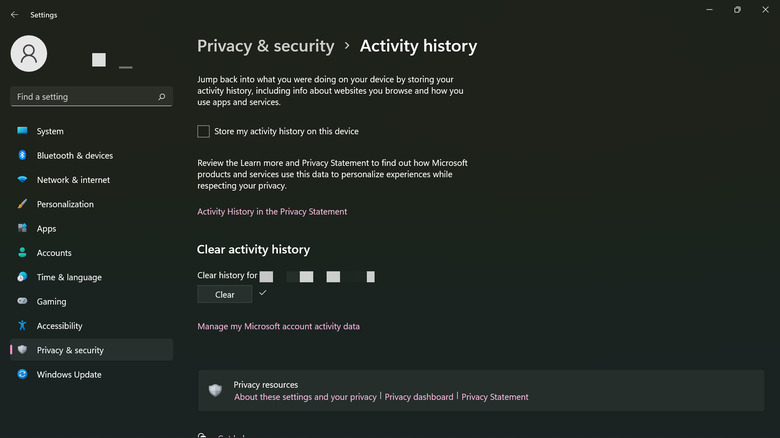Viewport: 780px width, 438px height.
Task: Navigate to Accounts settings
Action: [x=54, y=253]
